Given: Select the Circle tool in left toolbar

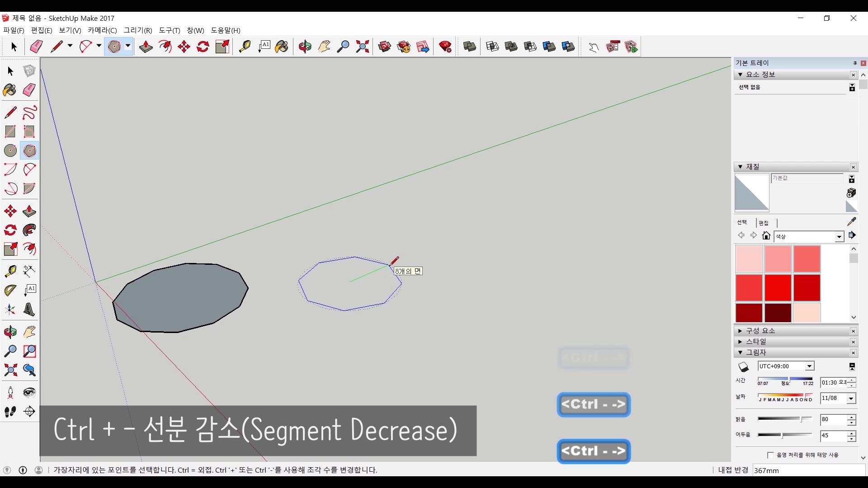Looking at the screenshot, I should (10, 150).
